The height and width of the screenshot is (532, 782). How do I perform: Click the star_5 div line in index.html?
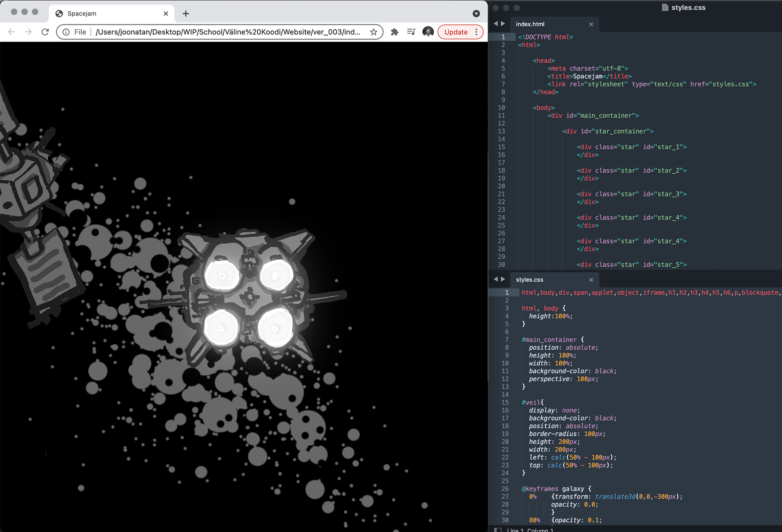pyautogui.click(x=631, y=265)
